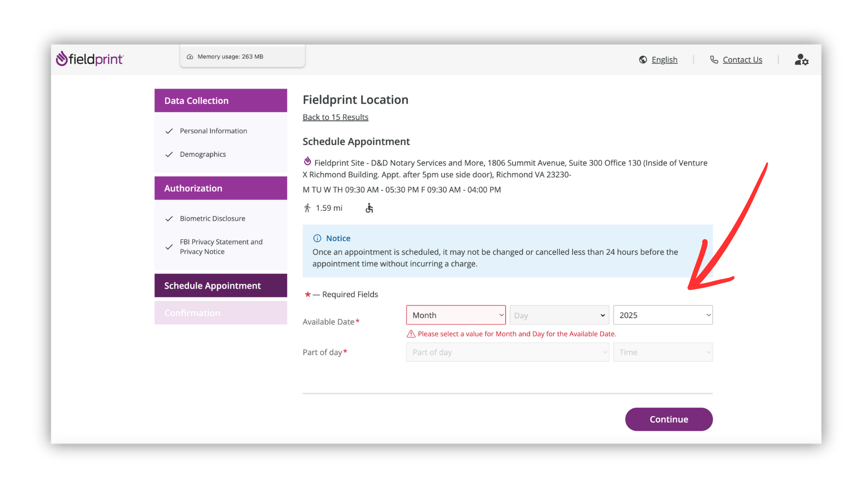Open the user account settings icon
Viewport: 868px width, 488px height.
[801, 60]
